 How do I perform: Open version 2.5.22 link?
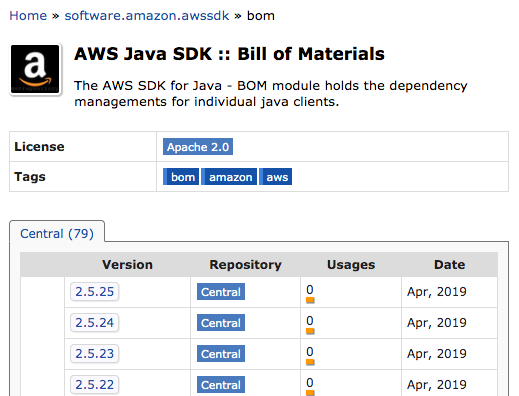(95, 385)
